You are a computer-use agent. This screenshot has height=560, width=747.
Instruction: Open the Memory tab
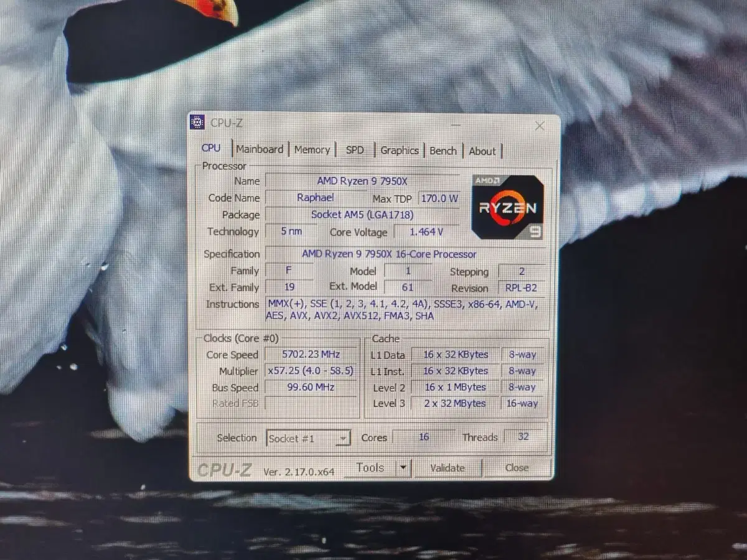tap(312, 150)
